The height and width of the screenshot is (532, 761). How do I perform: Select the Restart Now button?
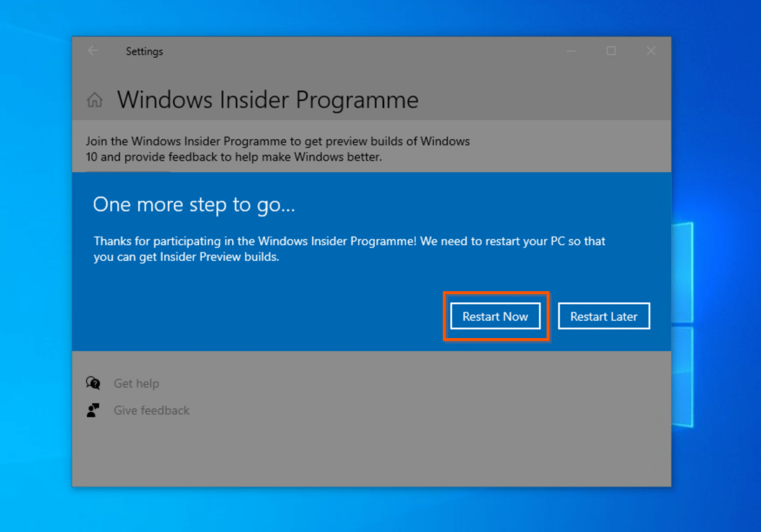[x=495, y=316]
